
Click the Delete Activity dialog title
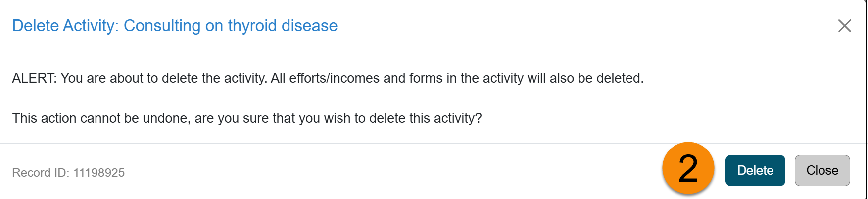click(x=175, y=26)
